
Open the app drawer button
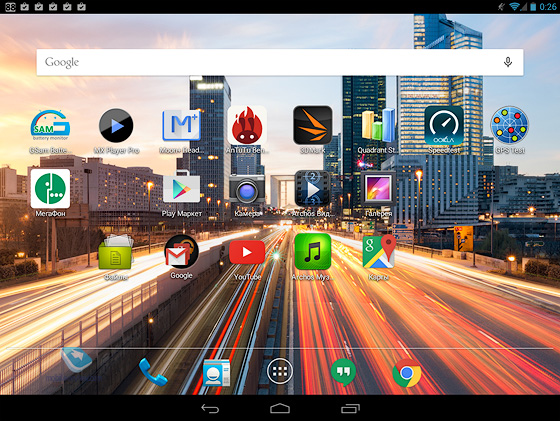point(280,371)
